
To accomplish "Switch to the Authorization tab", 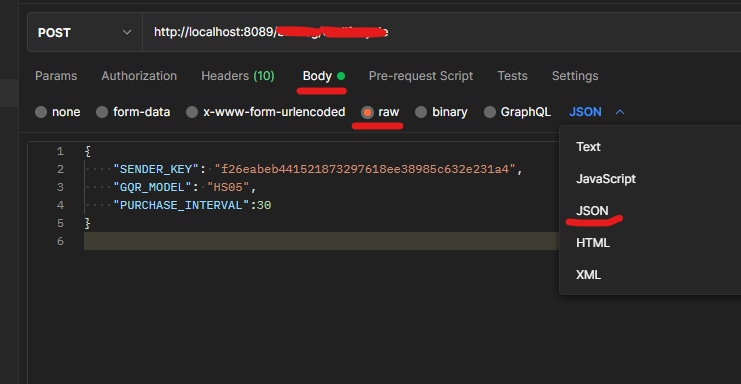I will coord(139,76).
